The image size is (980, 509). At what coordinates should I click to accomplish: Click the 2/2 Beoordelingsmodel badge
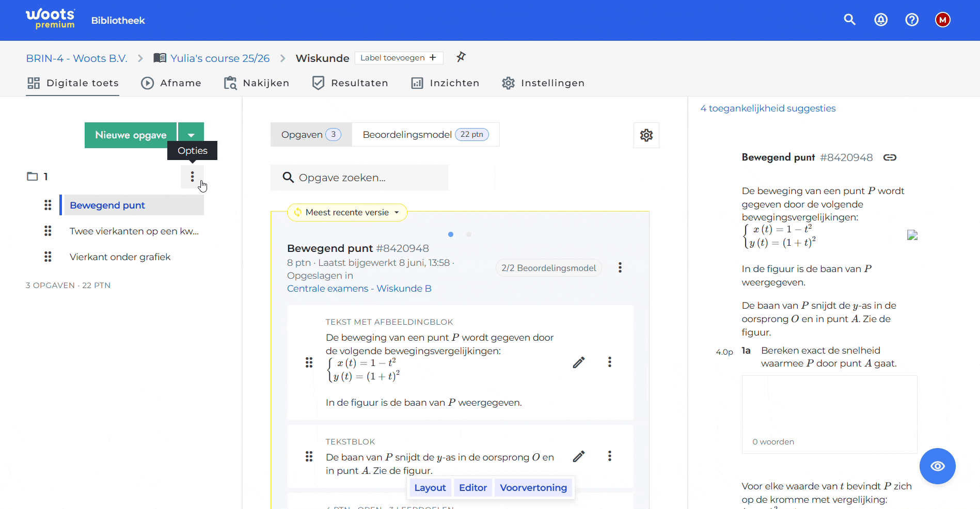point(548,268)
